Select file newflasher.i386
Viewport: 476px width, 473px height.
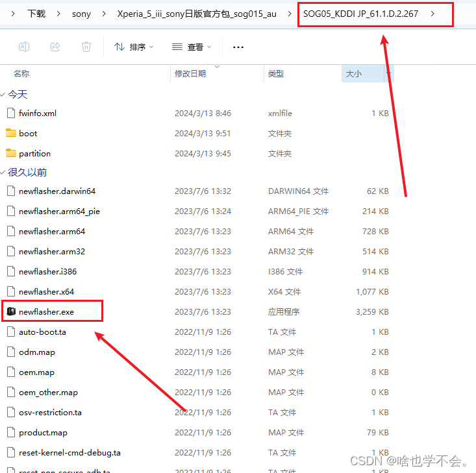pyautogui.click(x=47, y=272)
